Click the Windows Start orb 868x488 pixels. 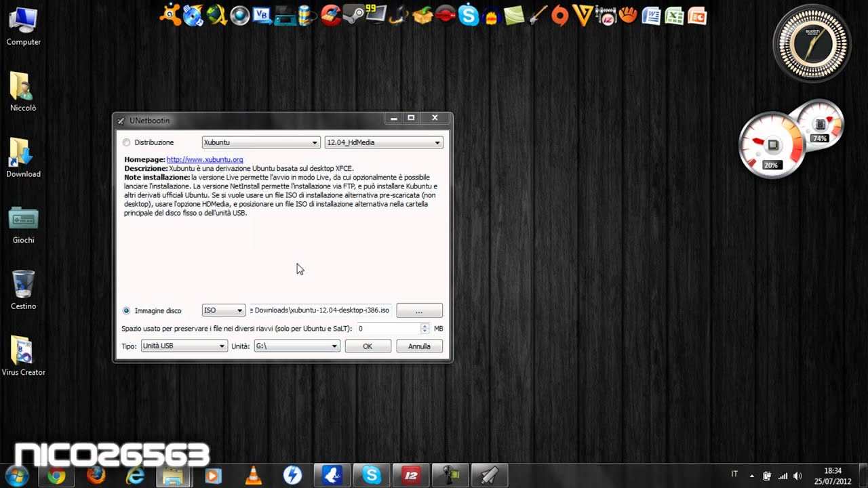pos(16,475)
